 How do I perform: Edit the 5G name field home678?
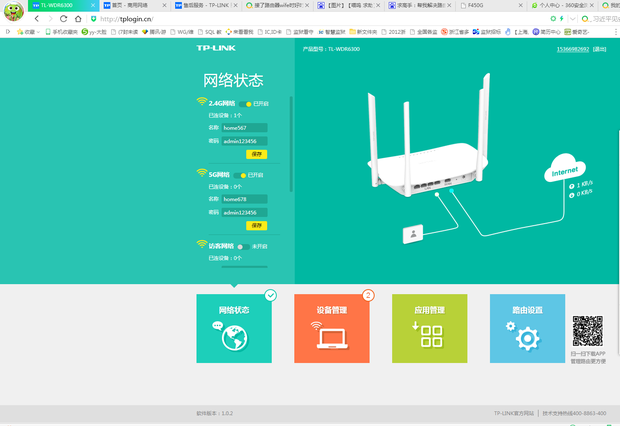[x=244, y=199]
